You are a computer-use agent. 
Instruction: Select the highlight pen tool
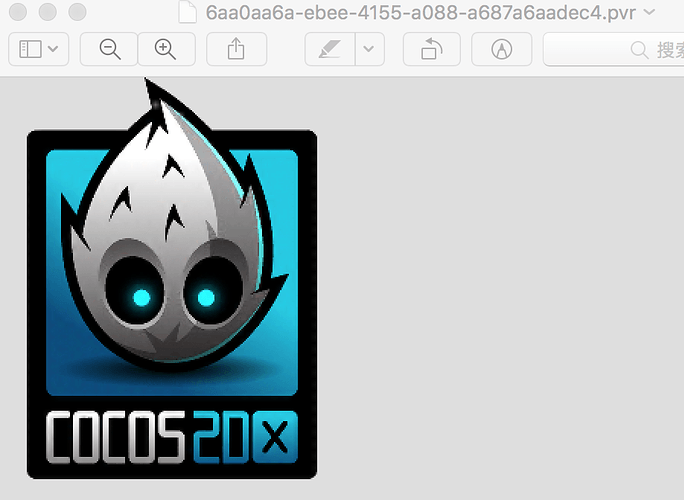[330, 49]
